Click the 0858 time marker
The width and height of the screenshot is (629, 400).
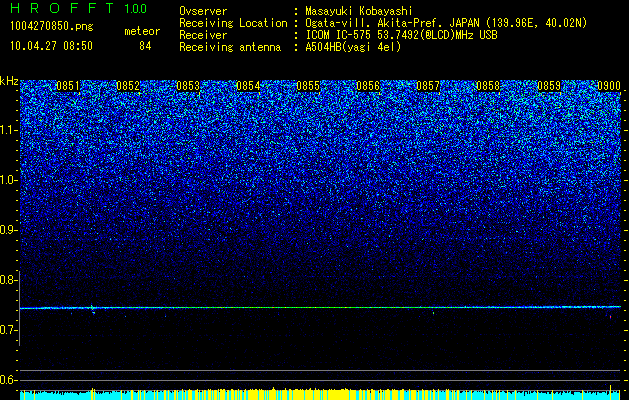(x=488, y=86)
